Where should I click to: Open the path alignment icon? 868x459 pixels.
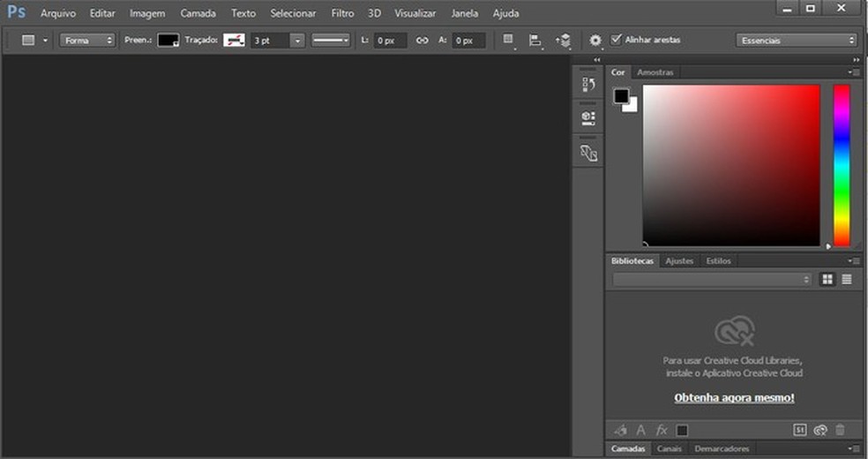[535, 41]
